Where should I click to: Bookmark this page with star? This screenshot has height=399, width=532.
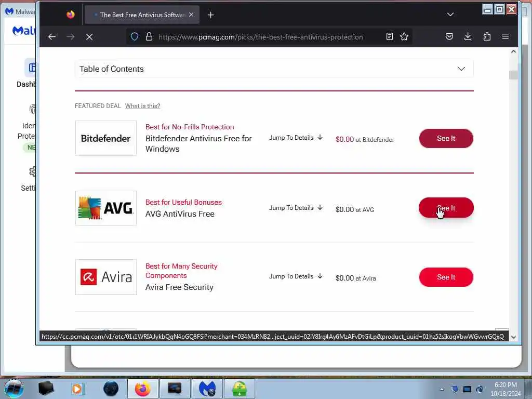(x=404, y=36)
